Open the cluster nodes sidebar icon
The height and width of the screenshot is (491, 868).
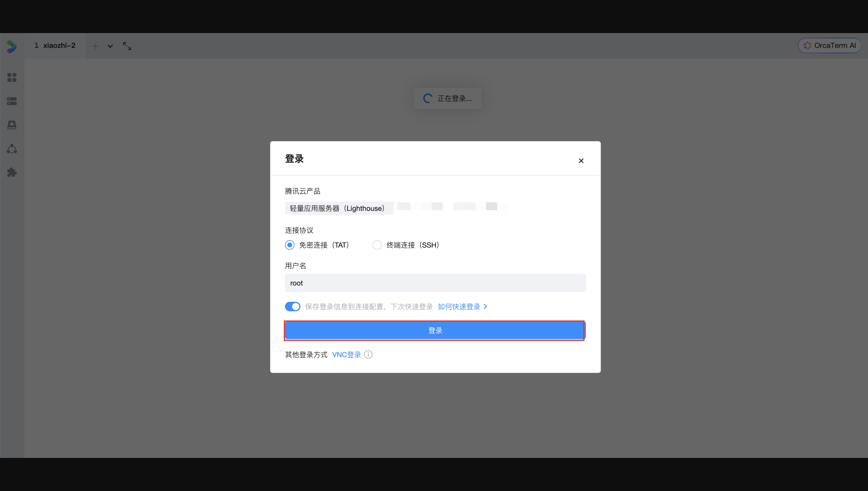(12, 149)
